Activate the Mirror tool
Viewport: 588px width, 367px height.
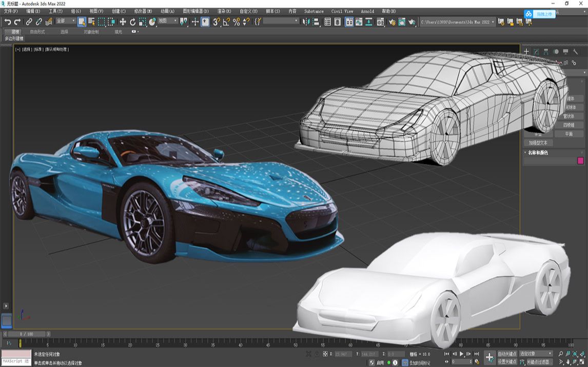[307, 22]
